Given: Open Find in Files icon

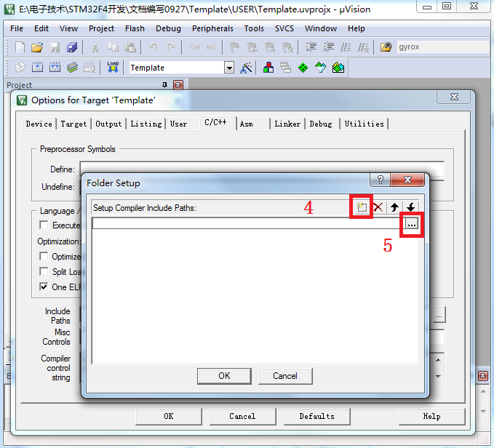Looking at the screenshot, I should click(386, 47).
